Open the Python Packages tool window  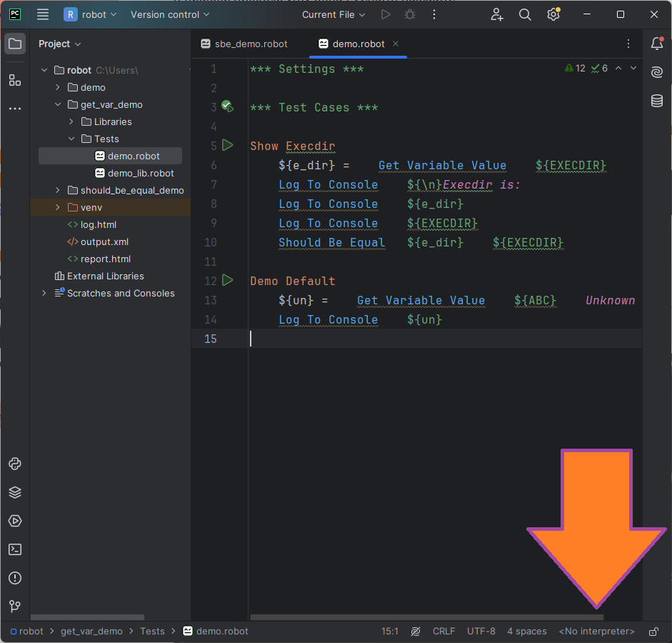[15, 492]
